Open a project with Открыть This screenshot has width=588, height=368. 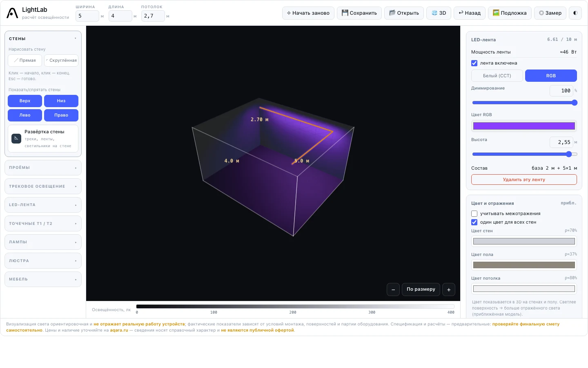click(x=404, y=13)
